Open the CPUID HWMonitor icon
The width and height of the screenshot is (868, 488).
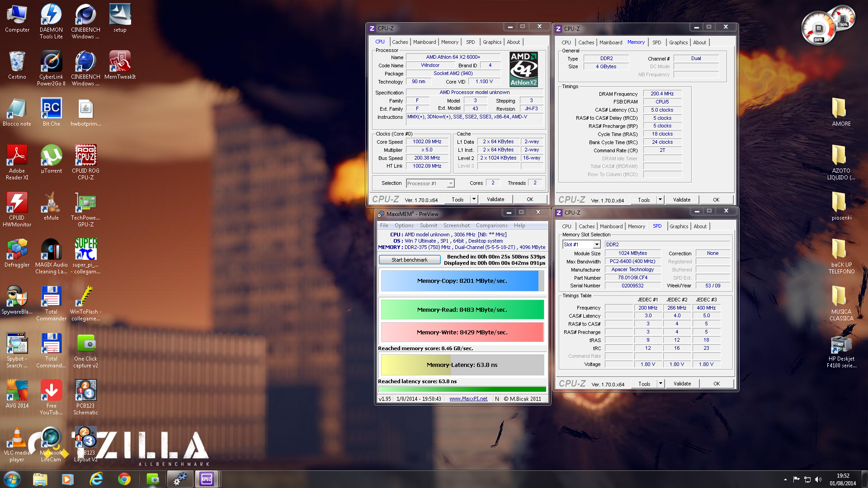pyautogui.click(x=17, y=209)
